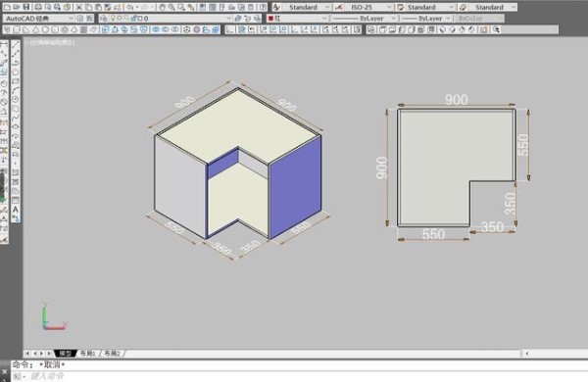Screen dimensions: 588x382
Task: Click the Save file icon
Action: point(26,7)
